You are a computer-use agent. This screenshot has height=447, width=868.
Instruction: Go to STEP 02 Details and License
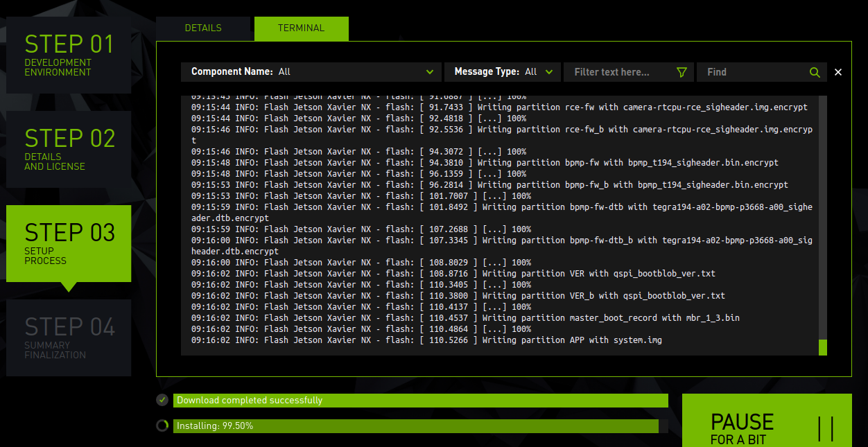pos(69,149)
